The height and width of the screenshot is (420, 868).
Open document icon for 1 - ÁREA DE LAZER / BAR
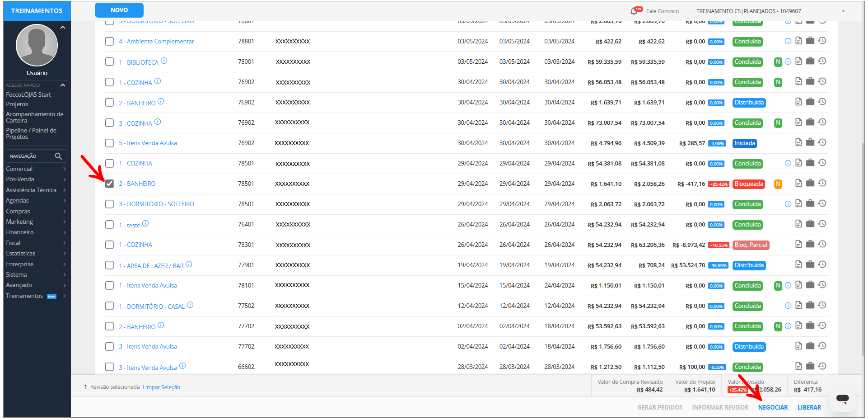coord(798,264)
